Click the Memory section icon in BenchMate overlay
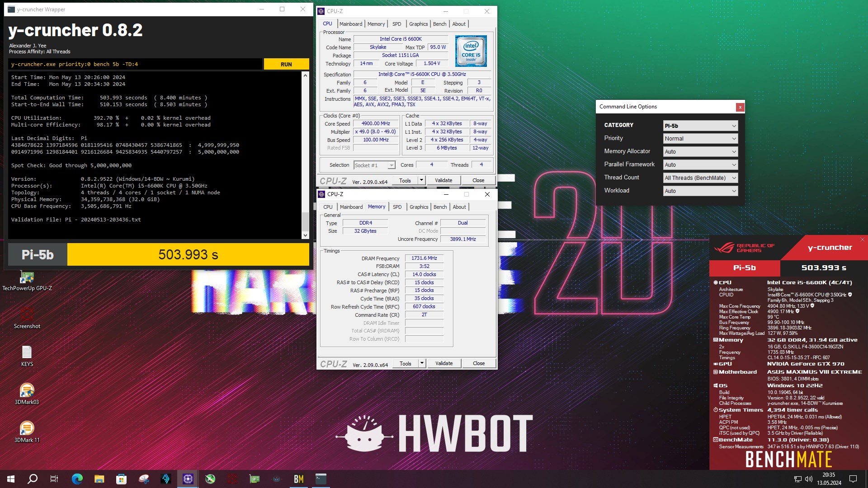The image size is (868, 488). point(716,340)
